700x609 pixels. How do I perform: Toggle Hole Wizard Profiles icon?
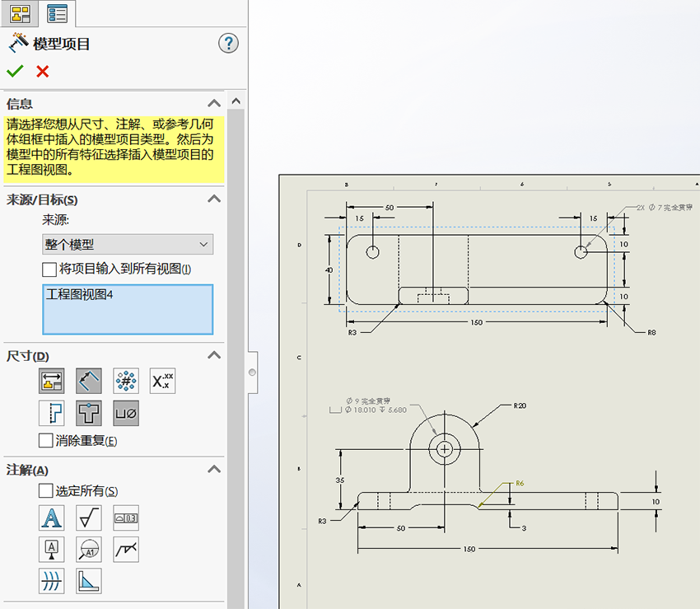pyautogui.click(x=51, y=414)
